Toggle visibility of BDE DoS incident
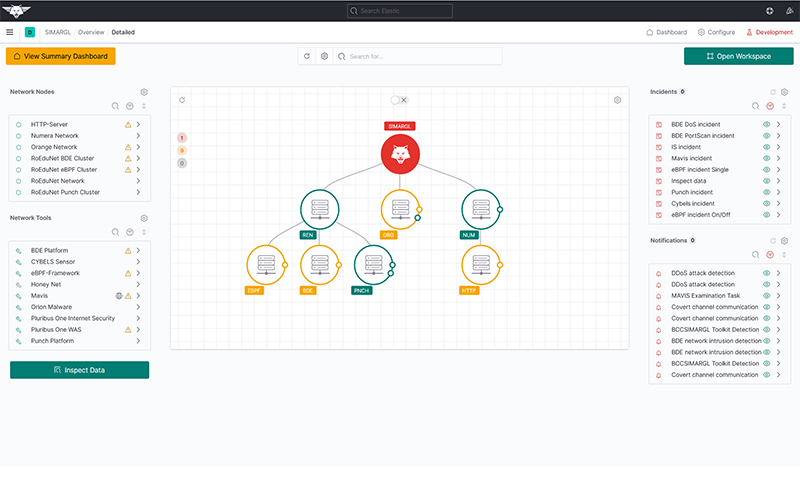 (766, 124)
